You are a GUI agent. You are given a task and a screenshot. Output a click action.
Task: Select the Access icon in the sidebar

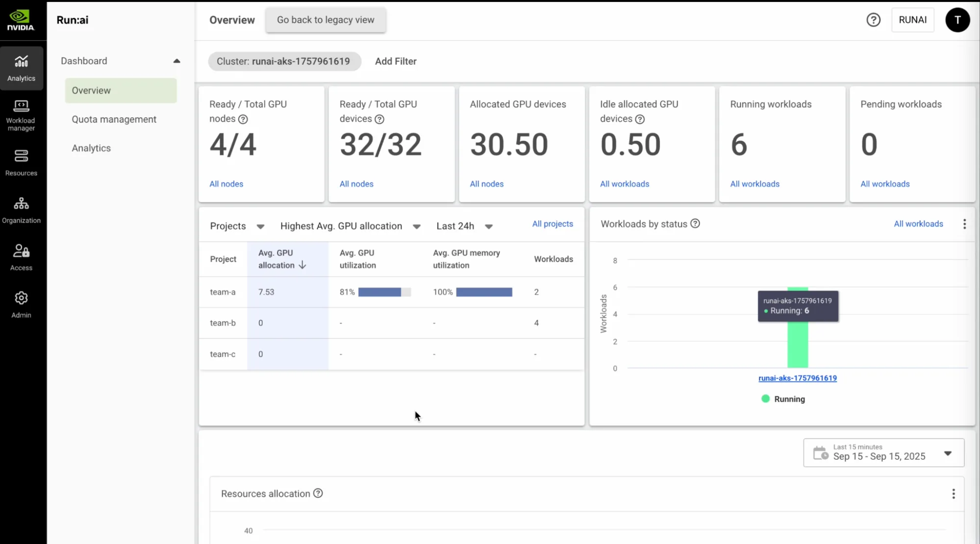click(21, 256)
